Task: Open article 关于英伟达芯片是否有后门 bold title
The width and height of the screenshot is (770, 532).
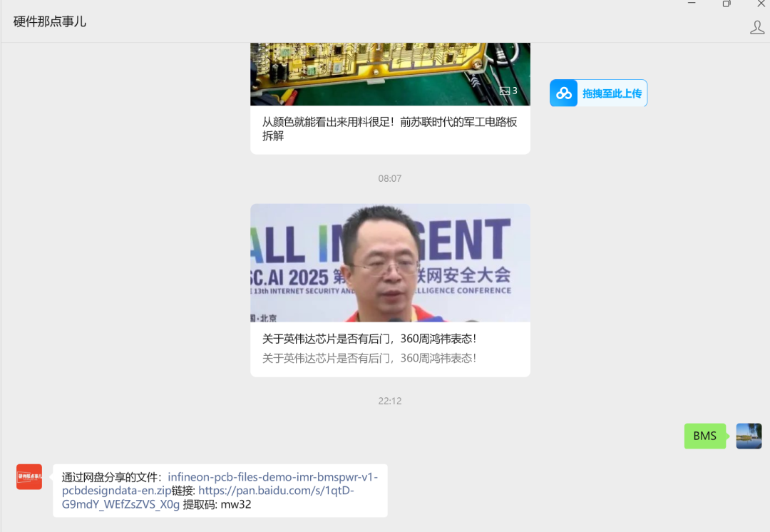Action: tap(369, 339)
